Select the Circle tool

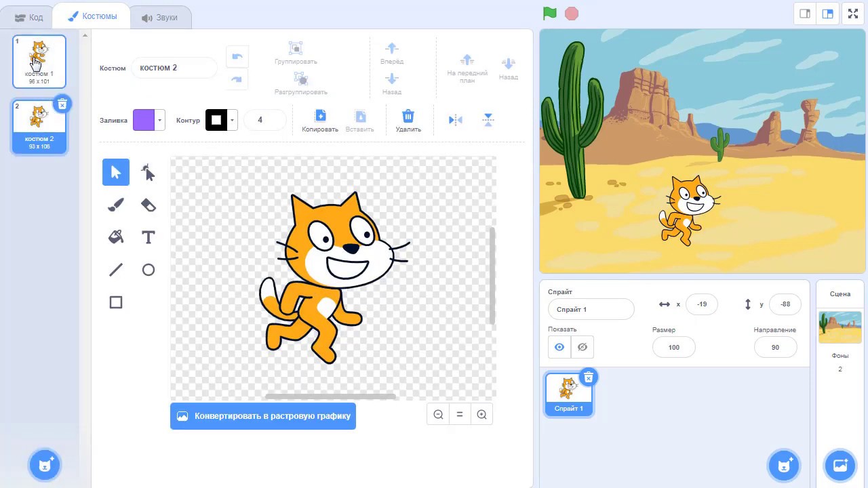point(149,270)
